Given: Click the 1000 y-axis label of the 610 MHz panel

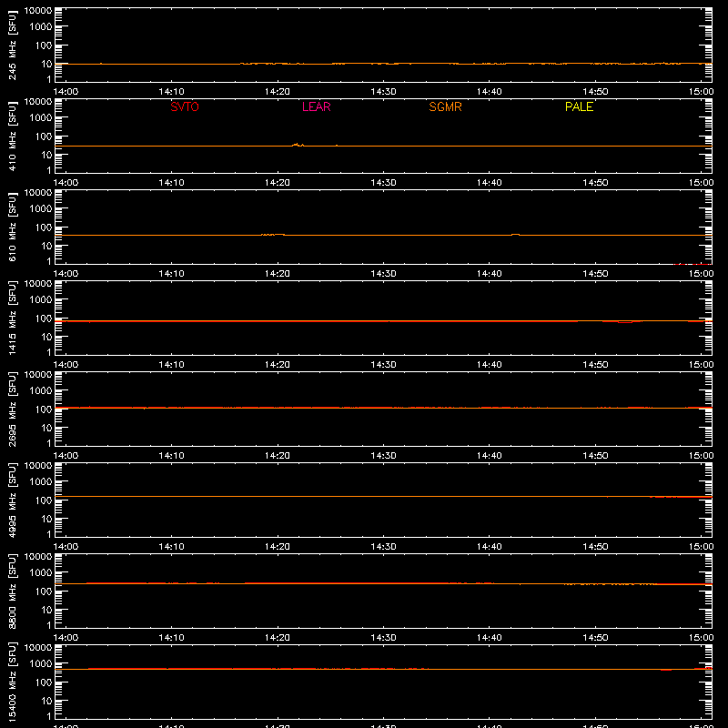Looking at the screenshot, I should click(x=41, y=209).
